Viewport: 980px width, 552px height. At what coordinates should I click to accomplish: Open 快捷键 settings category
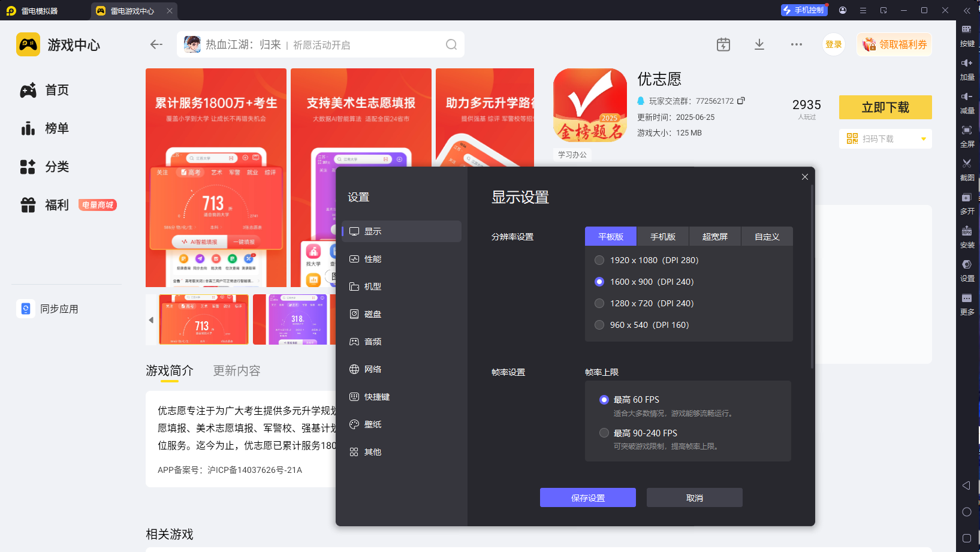402,397
